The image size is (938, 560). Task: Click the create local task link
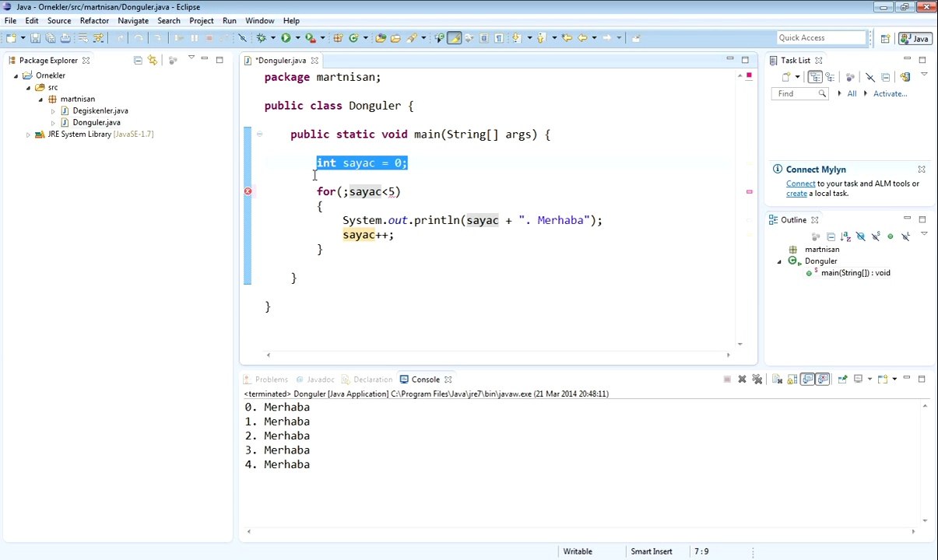pyautogui.click(x=796, y=194)
